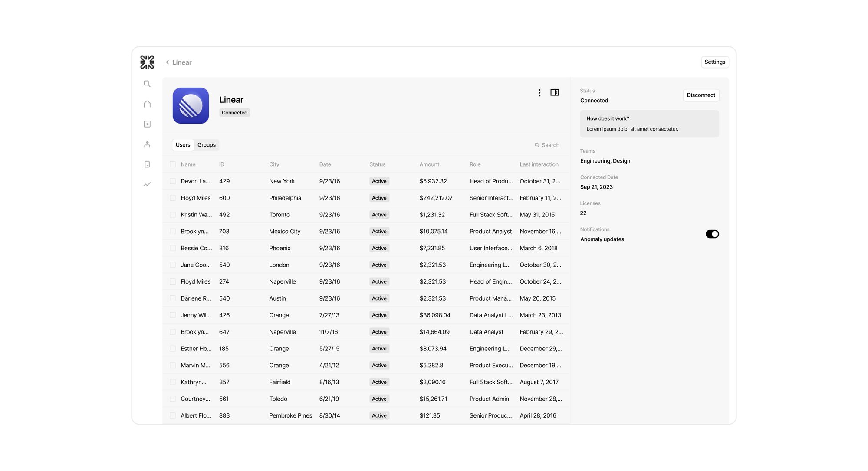Switch to the Users tab
This screenshot has width=868, height=471.
183,145
